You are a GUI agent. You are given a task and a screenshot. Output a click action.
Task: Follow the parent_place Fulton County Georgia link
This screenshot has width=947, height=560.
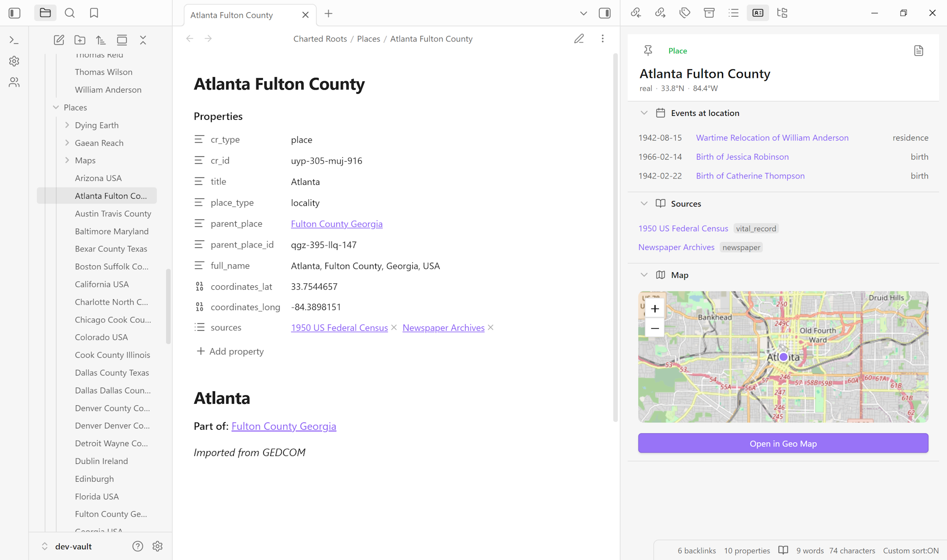pyautogui.click(x=336, y=224)
